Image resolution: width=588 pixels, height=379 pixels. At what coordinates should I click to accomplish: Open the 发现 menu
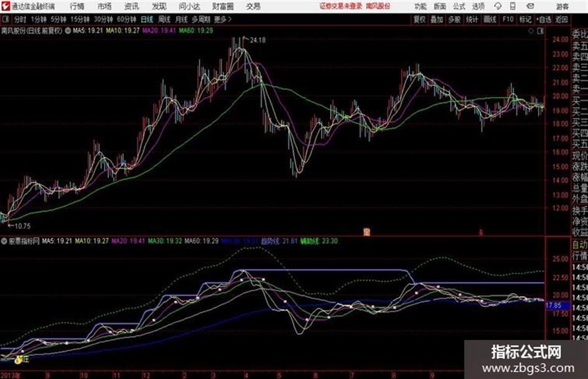click(159, 6)
